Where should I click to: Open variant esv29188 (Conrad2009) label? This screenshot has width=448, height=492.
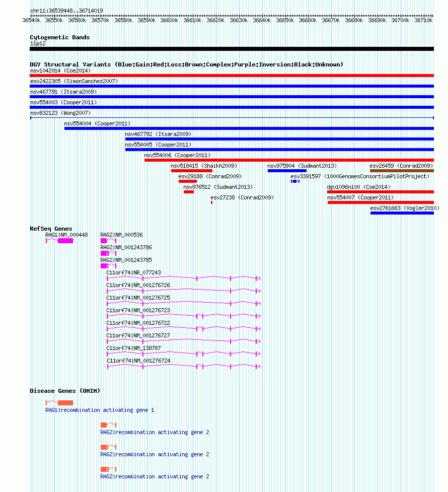tap(210, 177)
